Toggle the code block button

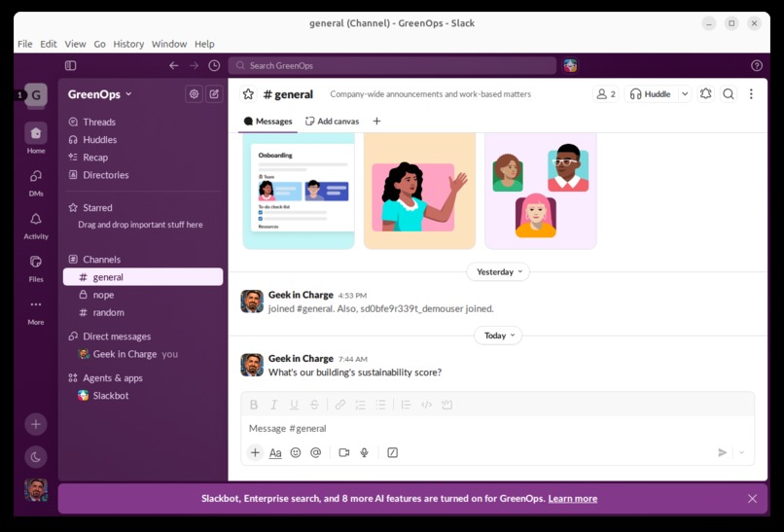click(447, 405)
